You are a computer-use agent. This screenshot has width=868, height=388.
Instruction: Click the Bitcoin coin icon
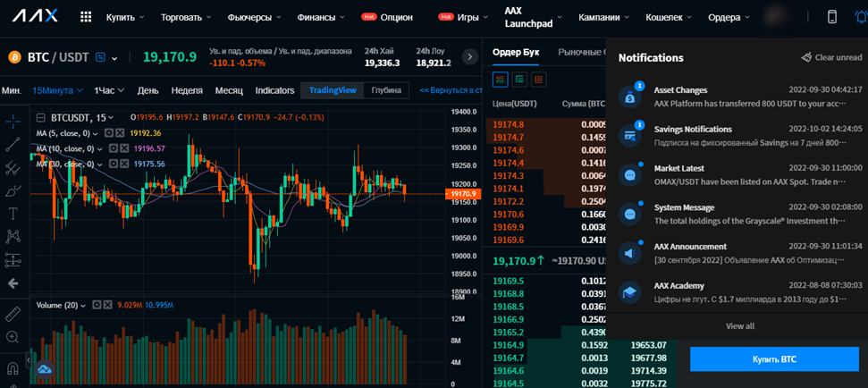(x=14, y=56)
